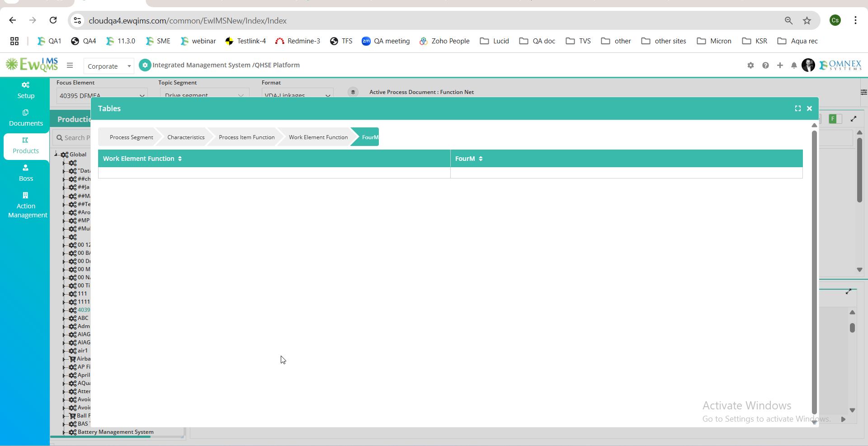
Task: Expand the ABC tree node
Action: 64,318
